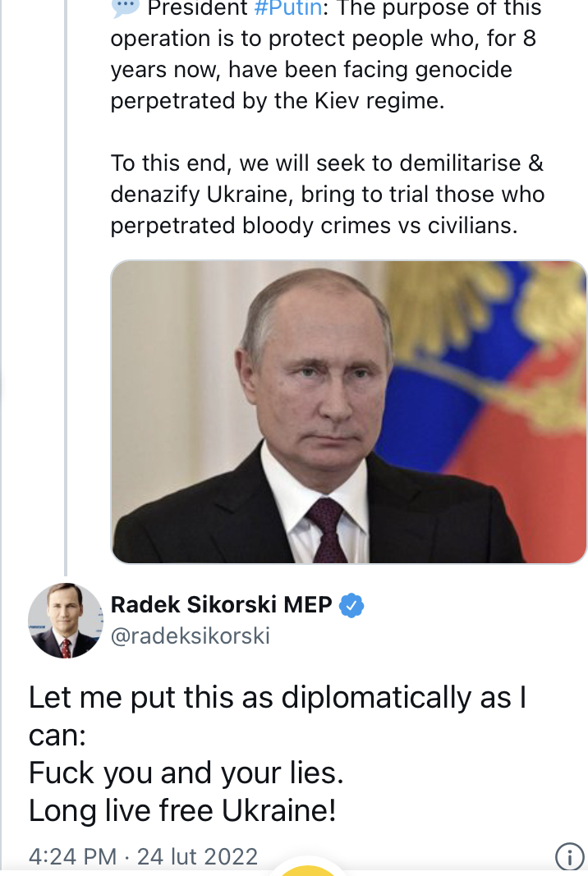
Task: Click the date 24 lut 2022
Action: point(197,856)
